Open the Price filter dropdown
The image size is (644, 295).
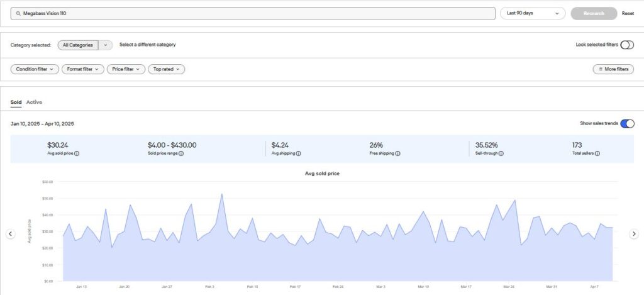[x=126, y=69]
